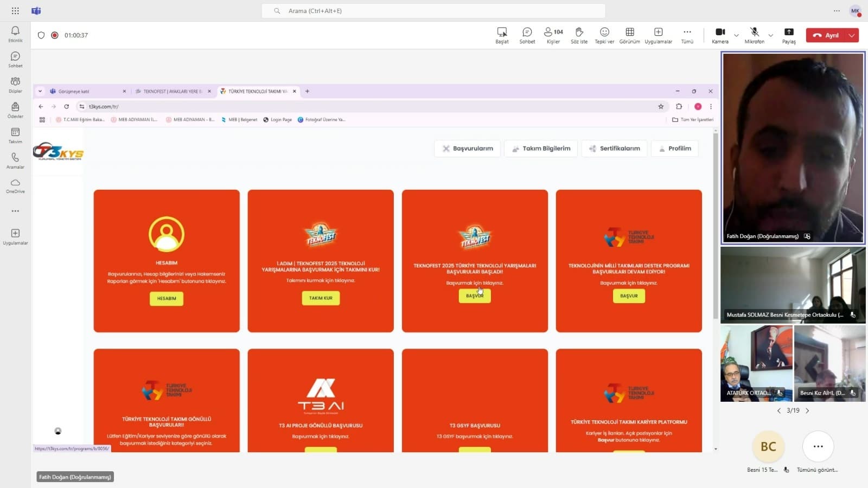Click the Teams logo icon
This screenshot has width=868, height=488.
(x=36, y=11)
